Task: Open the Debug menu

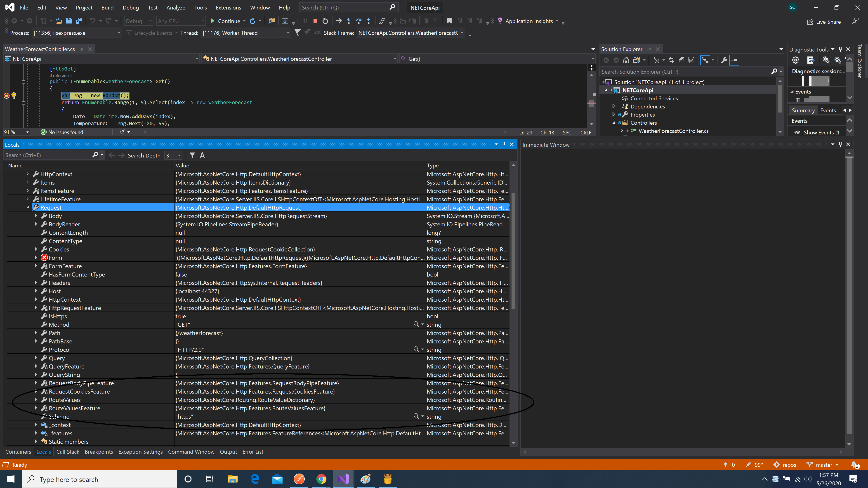Action: (x=130, y=7)
